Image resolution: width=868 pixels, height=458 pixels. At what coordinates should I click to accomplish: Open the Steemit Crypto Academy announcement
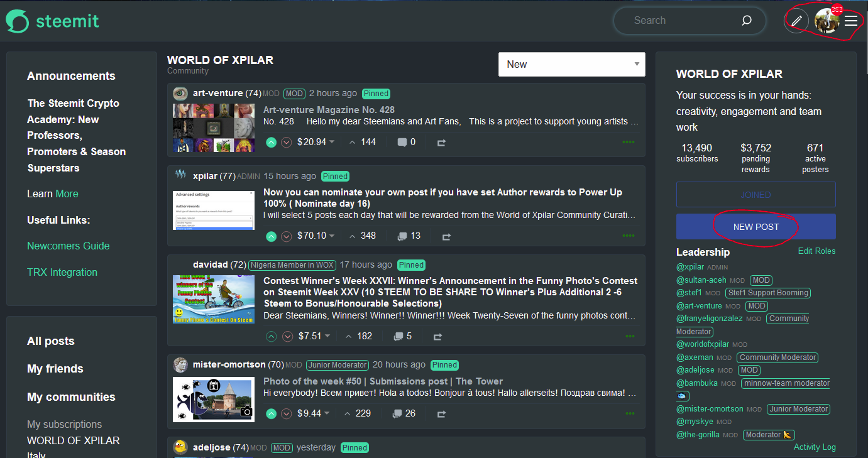(76, 136)
